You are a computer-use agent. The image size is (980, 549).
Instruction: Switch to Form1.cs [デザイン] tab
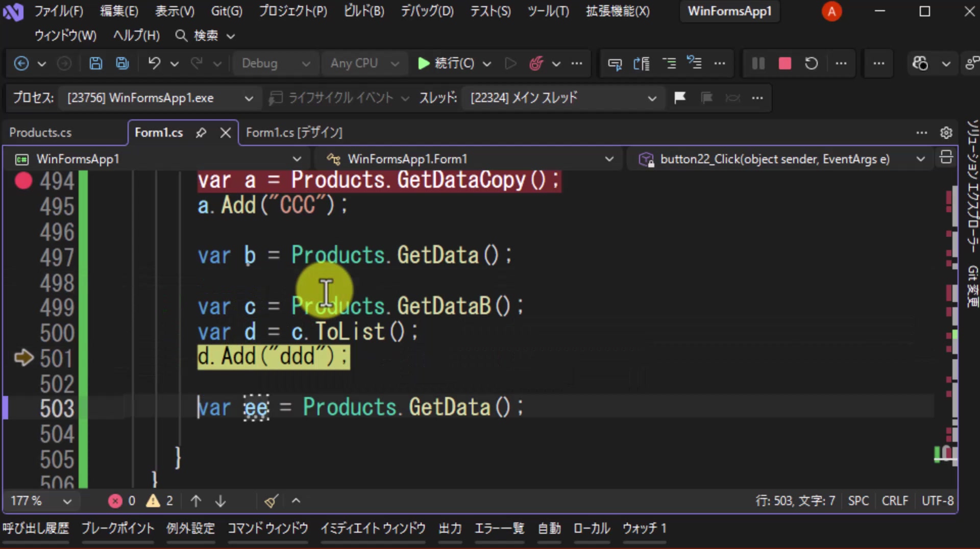point(294,133)
